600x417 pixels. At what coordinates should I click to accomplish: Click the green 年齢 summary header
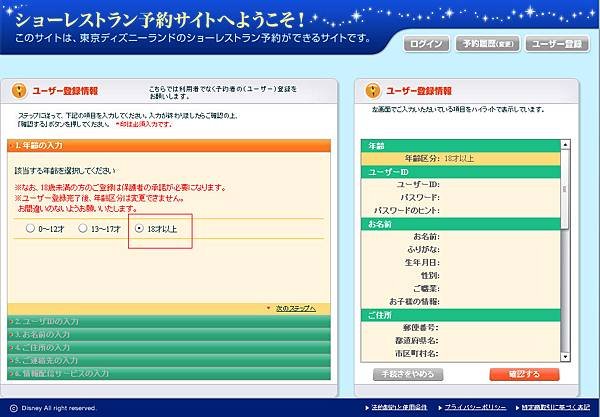[x=461, y=146]
